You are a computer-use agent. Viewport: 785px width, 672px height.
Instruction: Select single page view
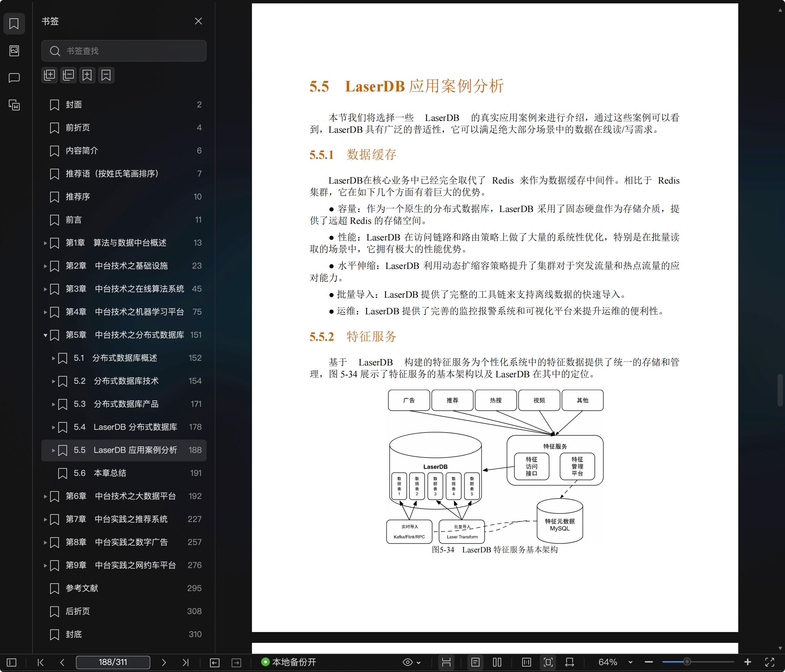475,662
